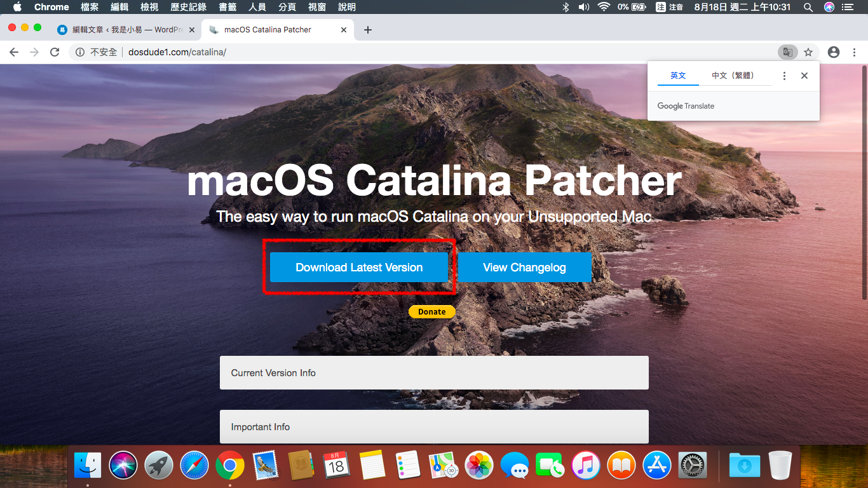Open the View Changelog button

click(x=524, y=268)
